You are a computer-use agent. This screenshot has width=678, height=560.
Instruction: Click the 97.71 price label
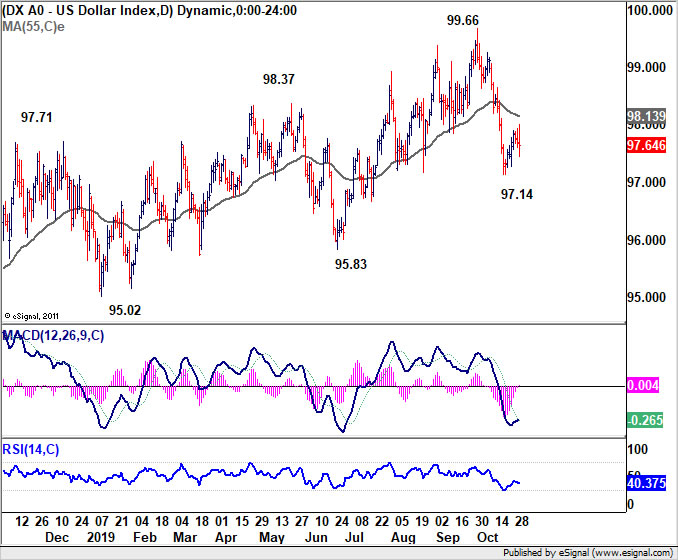click(x=37, y=117)
